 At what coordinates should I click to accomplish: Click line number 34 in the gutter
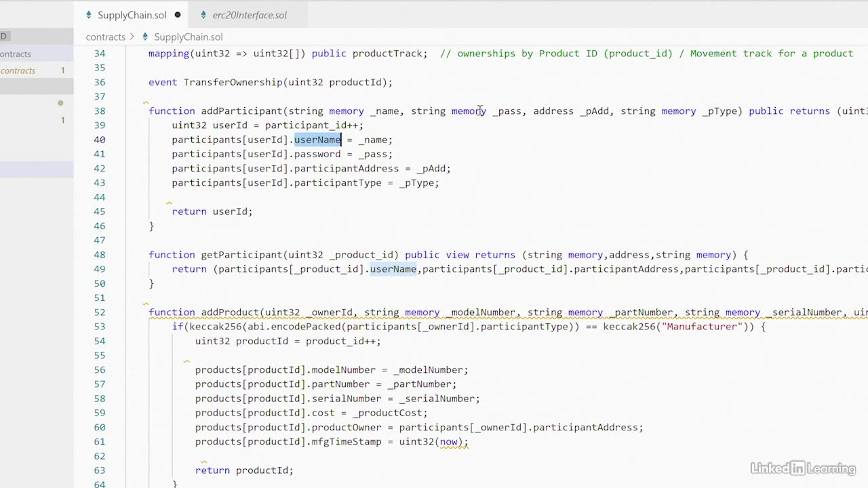point(100,54)
